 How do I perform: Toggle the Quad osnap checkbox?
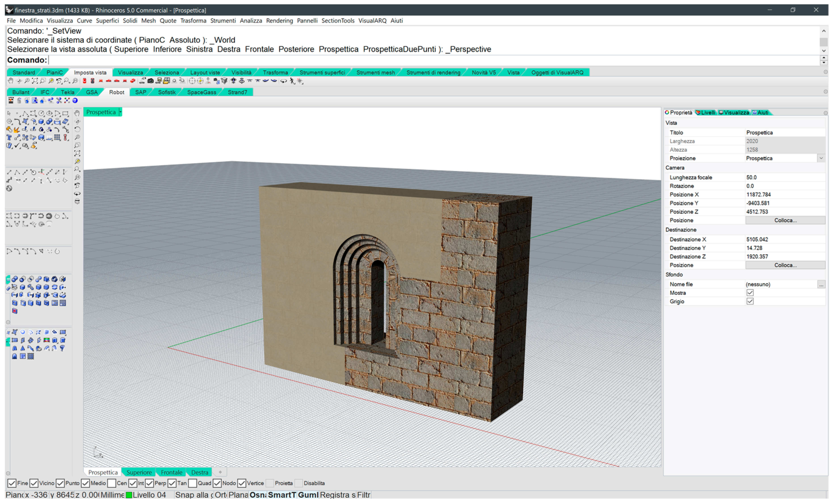tap(193, 483)
